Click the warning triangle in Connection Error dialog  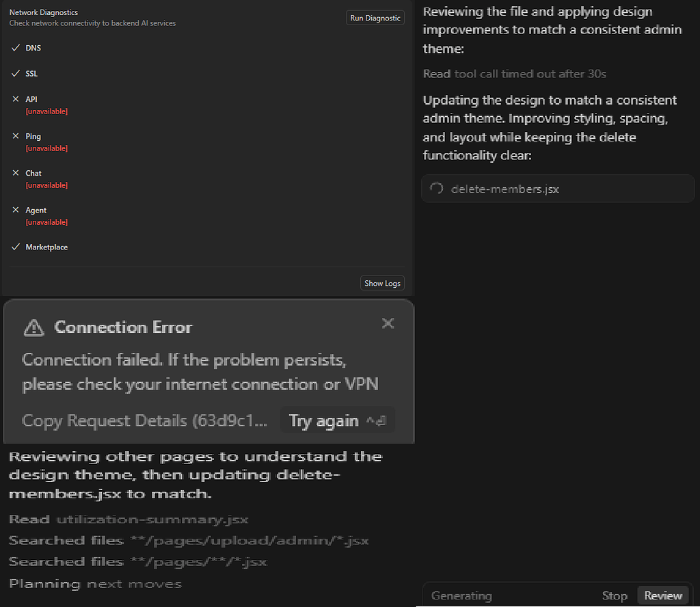[x=33, y=327]
